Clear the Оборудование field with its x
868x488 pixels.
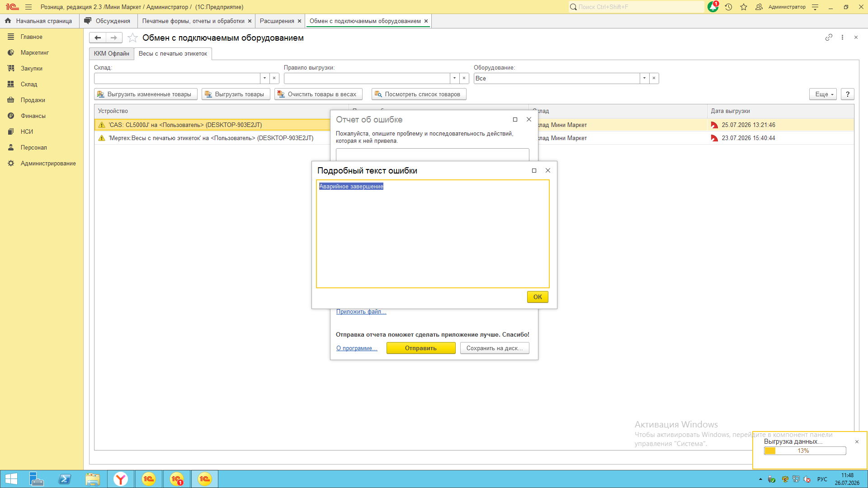(654, 79)
